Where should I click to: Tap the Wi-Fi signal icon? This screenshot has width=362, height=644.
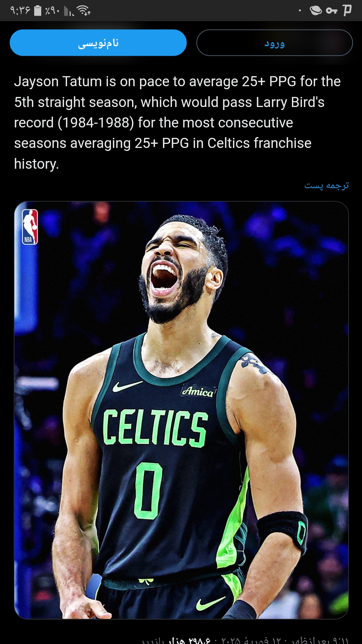[x=84, y=11]
